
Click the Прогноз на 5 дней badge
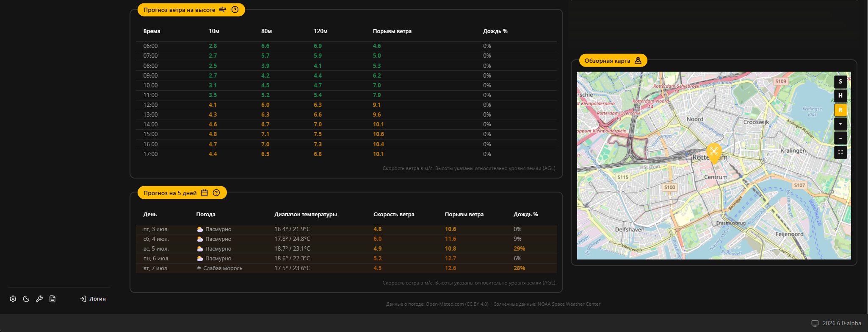pyautogui.click(x=182, y=193)
